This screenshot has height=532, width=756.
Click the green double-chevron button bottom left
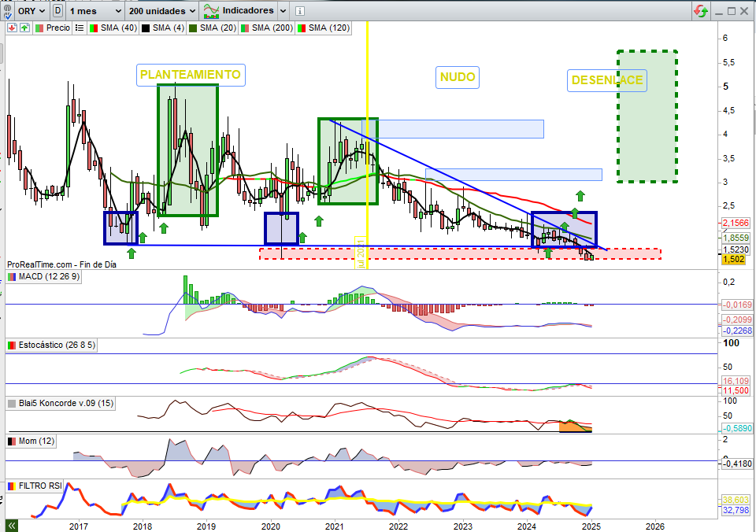(x=12, y=525)
